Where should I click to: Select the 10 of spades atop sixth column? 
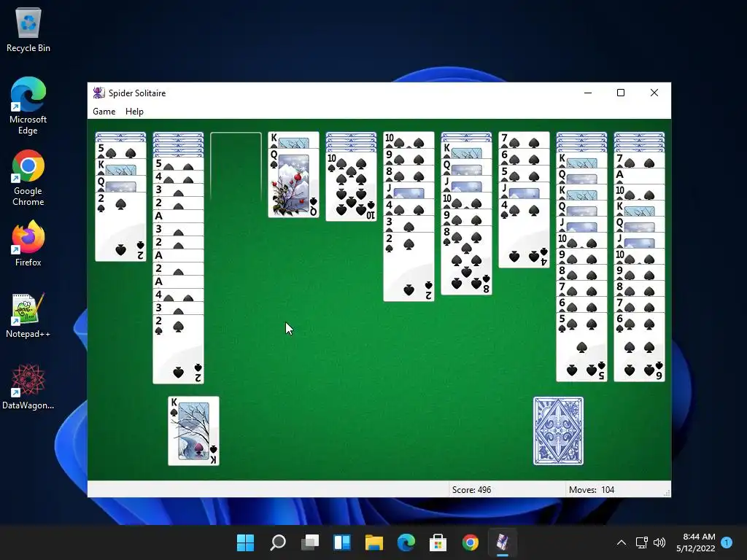pos(409,140)
